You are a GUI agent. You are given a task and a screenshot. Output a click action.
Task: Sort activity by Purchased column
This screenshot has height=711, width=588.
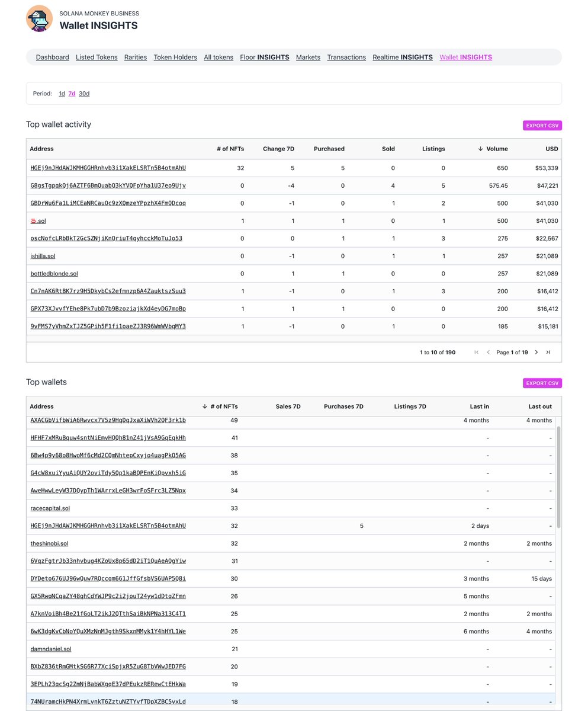pyautogui.click(x=329, y=149)
